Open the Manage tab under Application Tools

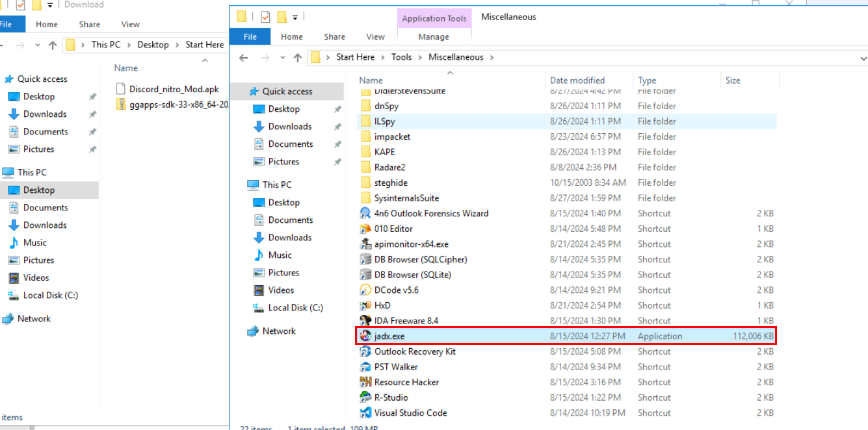[x=434, y=36]
